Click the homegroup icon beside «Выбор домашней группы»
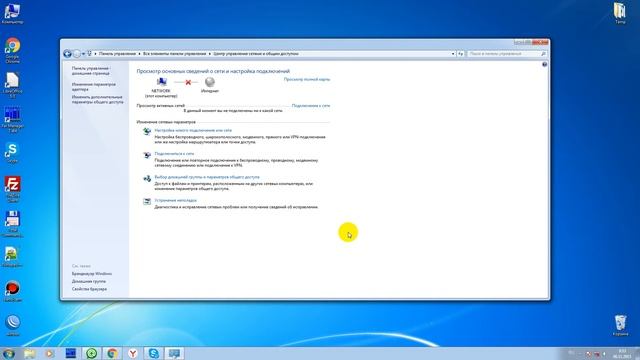 [x=147, y=178]
